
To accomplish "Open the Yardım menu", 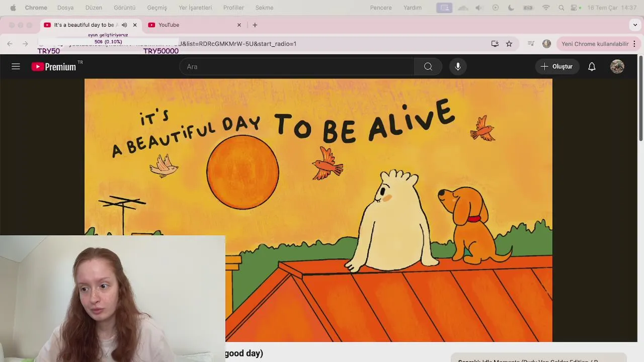I will 413,8.
